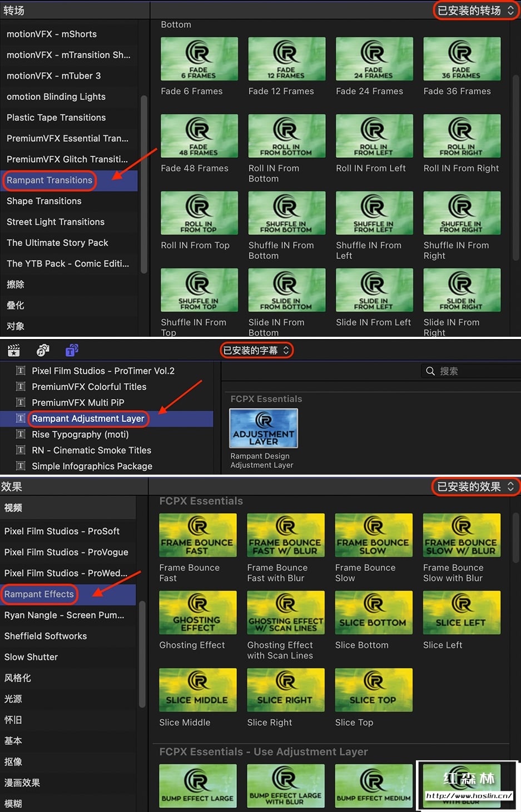Select Rampant Transitions category
521x812 pixels.
69,180
